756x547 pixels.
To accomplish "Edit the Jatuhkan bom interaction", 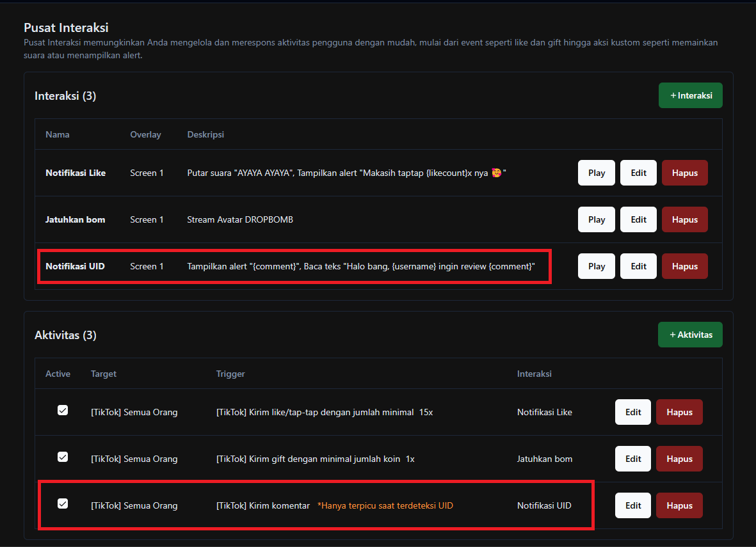I will coord(638,219).
